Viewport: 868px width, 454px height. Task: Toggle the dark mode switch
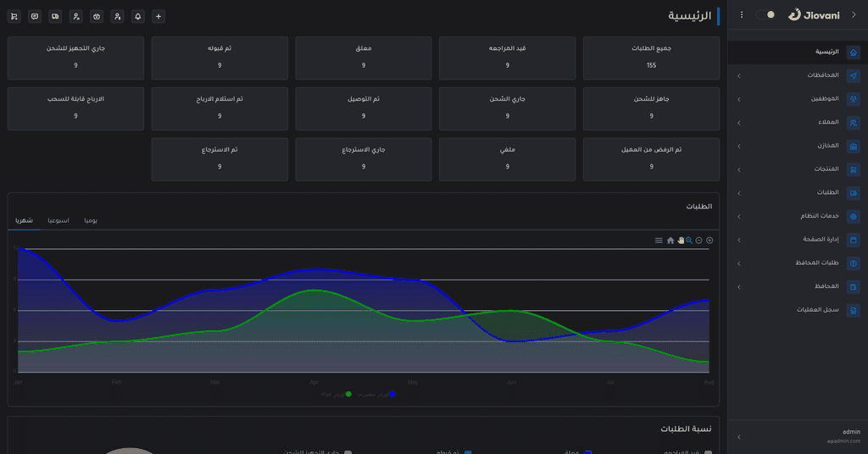click(765, 15)
